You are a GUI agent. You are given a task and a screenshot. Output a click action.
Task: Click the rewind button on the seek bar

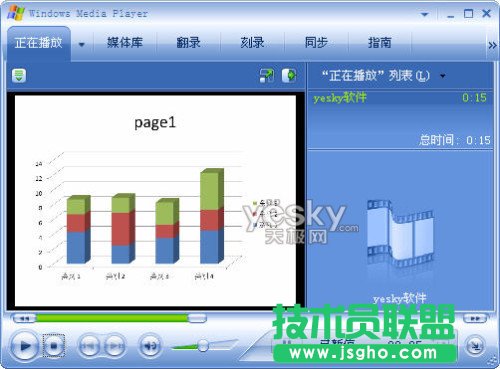pyautogui.click(x=24, y=318)
